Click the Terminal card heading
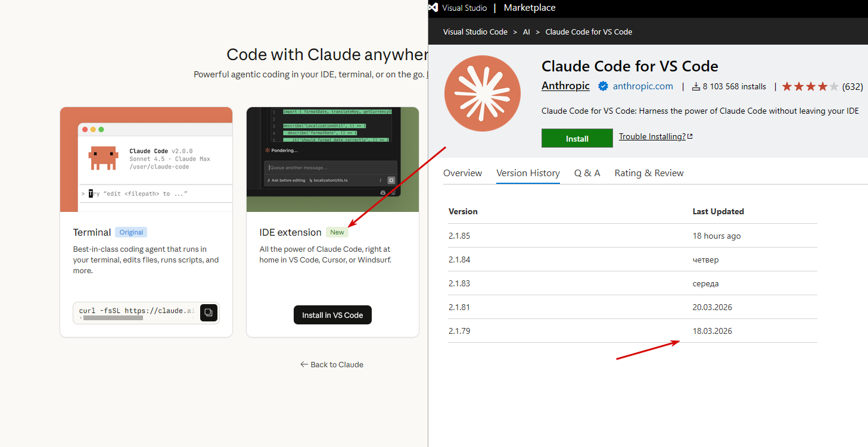 pos(92,232)
